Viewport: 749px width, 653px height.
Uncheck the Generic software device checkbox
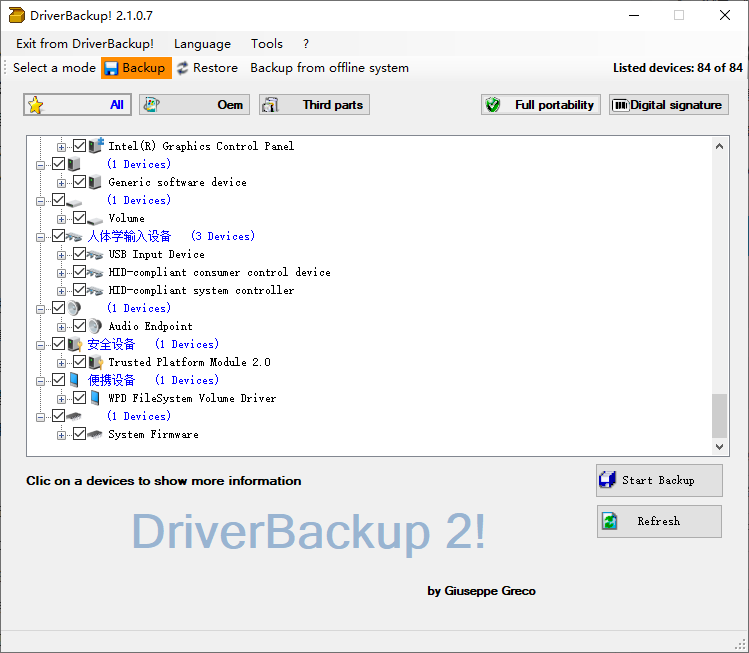(79, 182)
